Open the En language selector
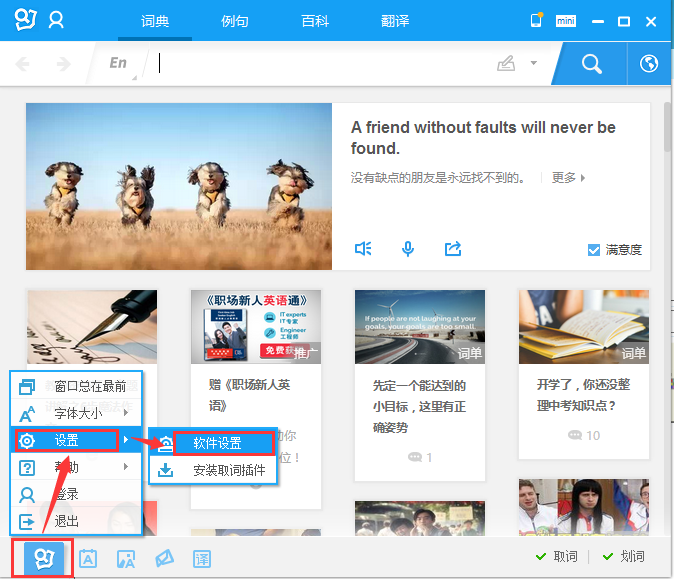 118,64
